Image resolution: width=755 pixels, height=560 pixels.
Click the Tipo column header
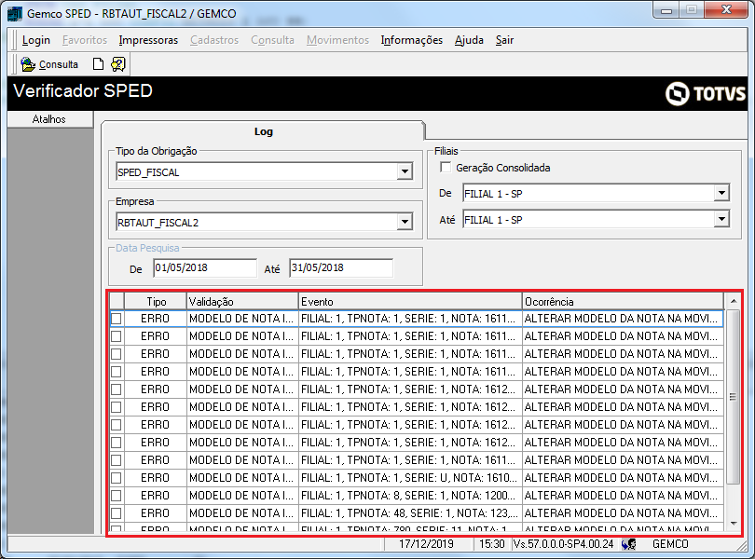pyautogui.click(x=156, y=301)
